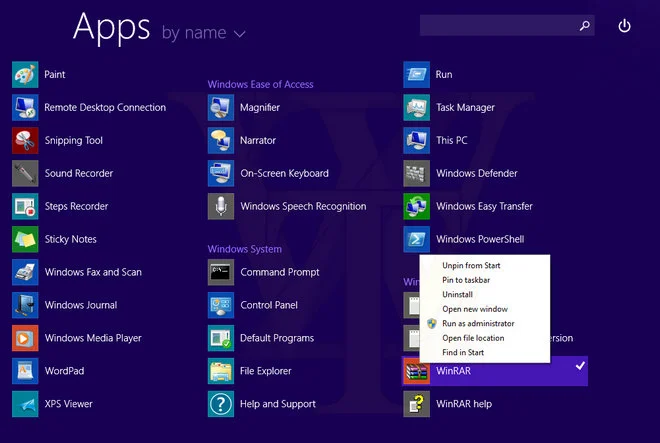Launch Remote Desktop Connection icon
Screen dimensions: 660x443
[25, 107]
